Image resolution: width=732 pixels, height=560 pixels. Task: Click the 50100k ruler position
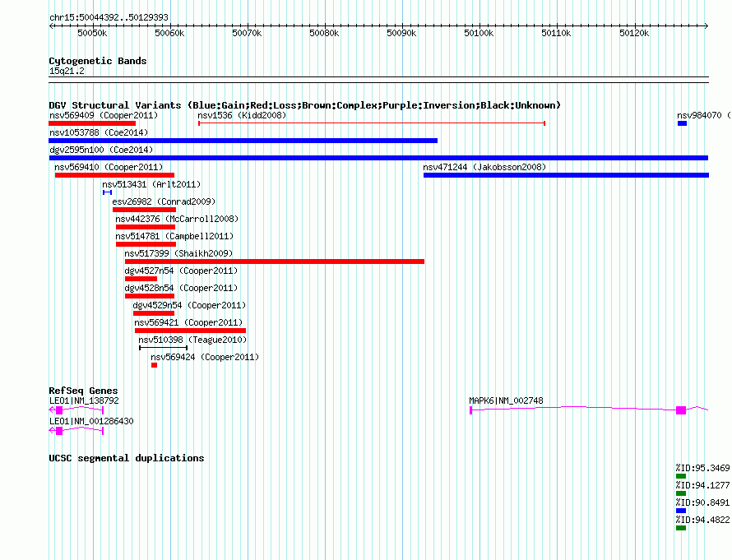point(479,33)
